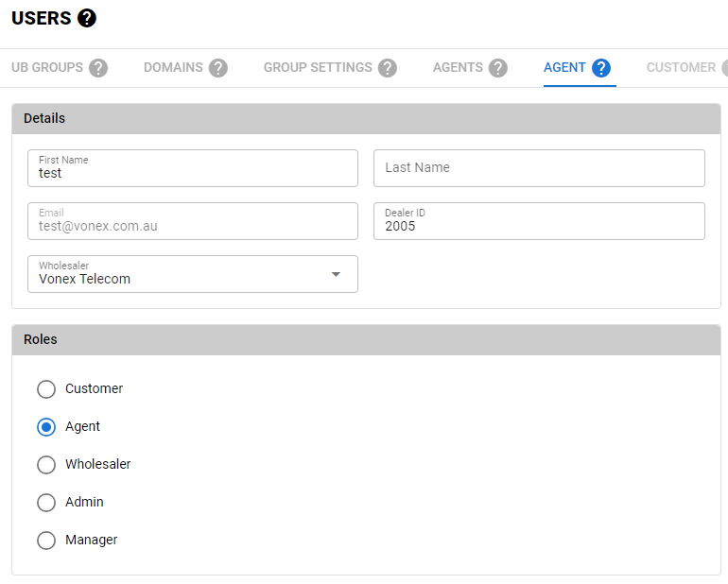Choose the Wholesaler role option
This screenshot has height=584, width=728.
pyautogui.click(x=46, y=465)
